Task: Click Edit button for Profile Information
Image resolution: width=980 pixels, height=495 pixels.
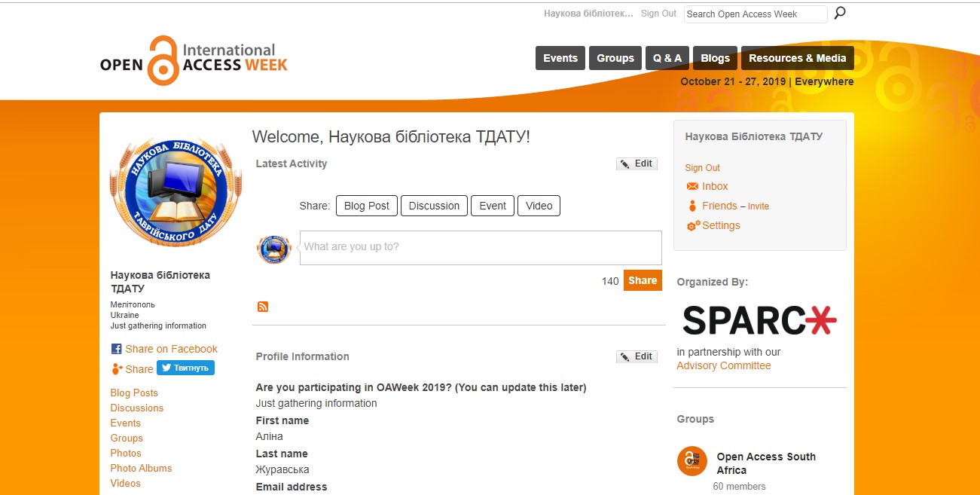Action: pyautogui.click(x=637, y=356)
